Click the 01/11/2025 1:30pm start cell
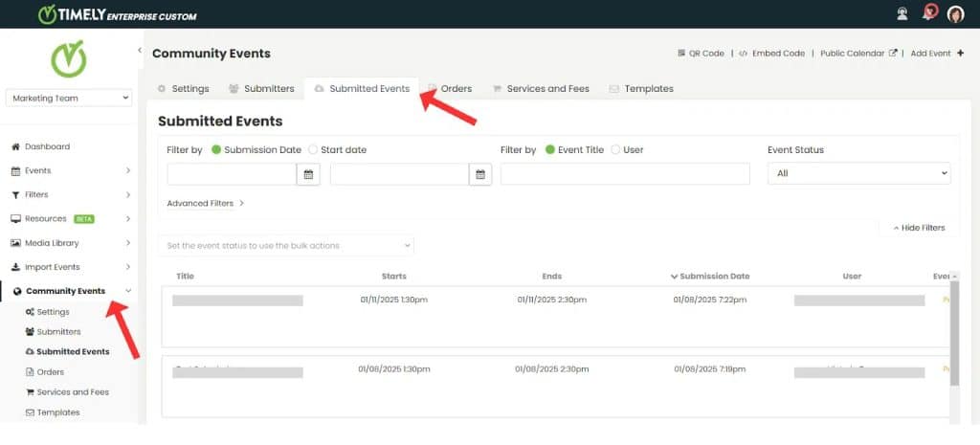The width and height of the screenshot is (980, 445). tap(393, 300)
